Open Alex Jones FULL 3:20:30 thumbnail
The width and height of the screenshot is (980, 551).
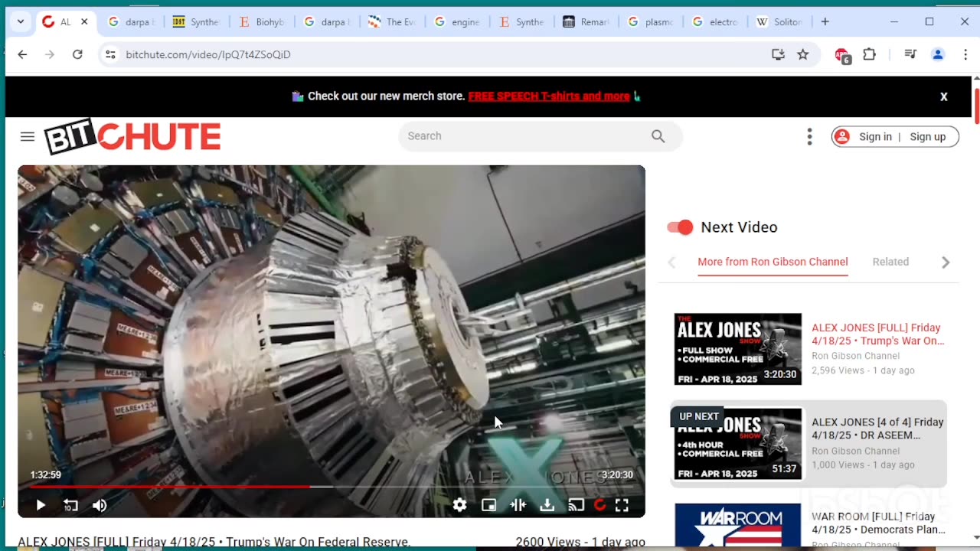738,349
